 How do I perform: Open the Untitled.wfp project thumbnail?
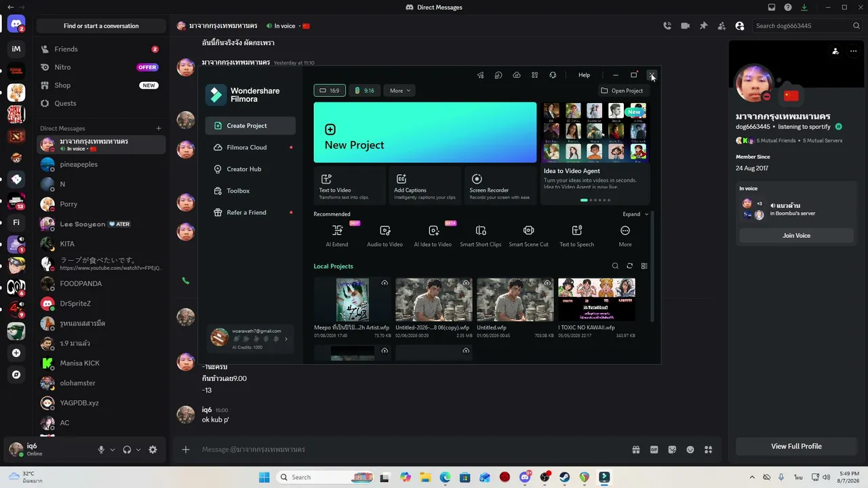coord(515,300)
